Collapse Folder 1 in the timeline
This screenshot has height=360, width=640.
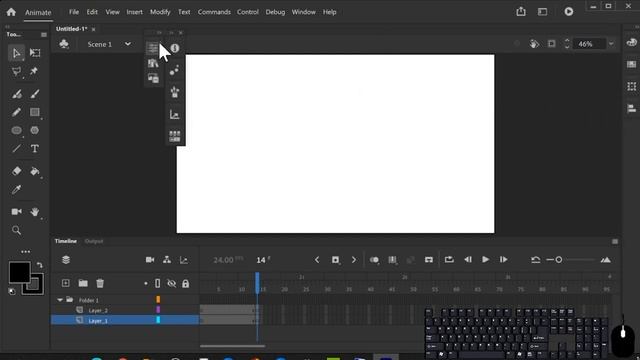click(x=60, y=300)
